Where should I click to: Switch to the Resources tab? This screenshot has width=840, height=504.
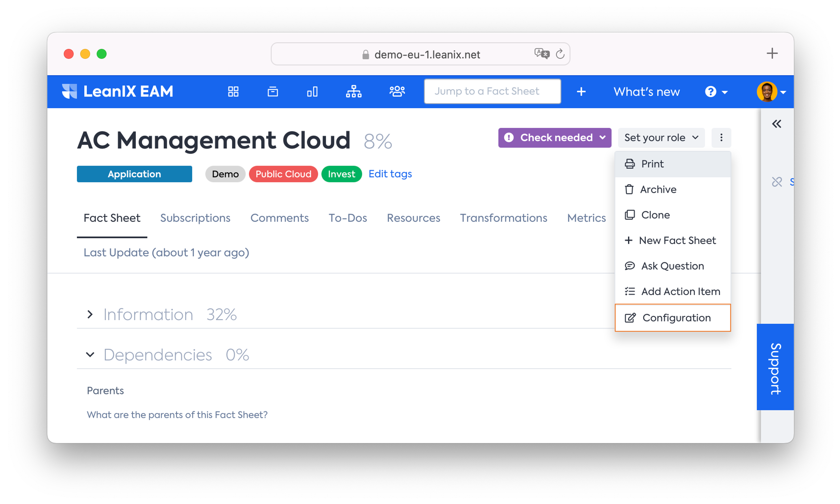click(x=413, y=218)
